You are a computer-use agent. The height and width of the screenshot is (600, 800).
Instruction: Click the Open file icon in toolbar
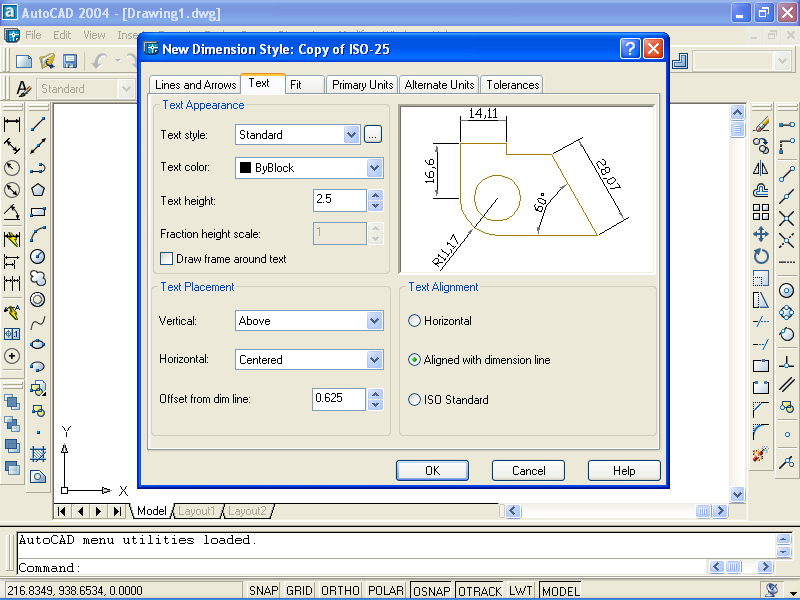coord(47,62)
